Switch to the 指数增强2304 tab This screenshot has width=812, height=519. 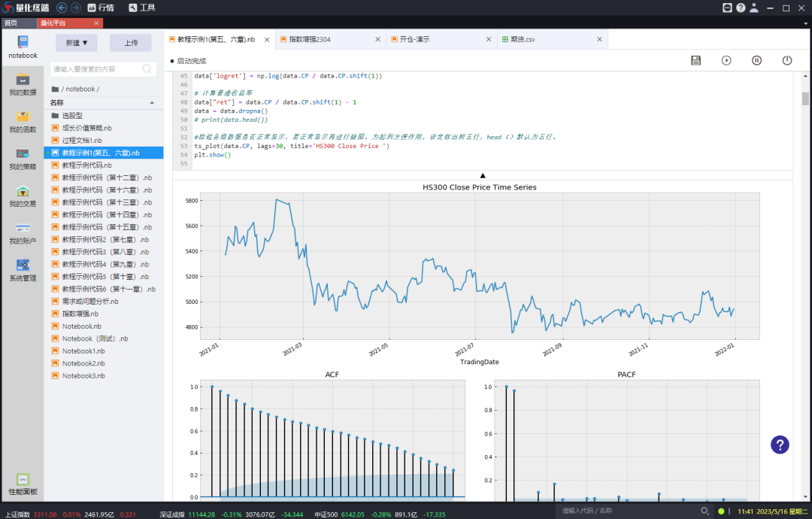(309, 39)
